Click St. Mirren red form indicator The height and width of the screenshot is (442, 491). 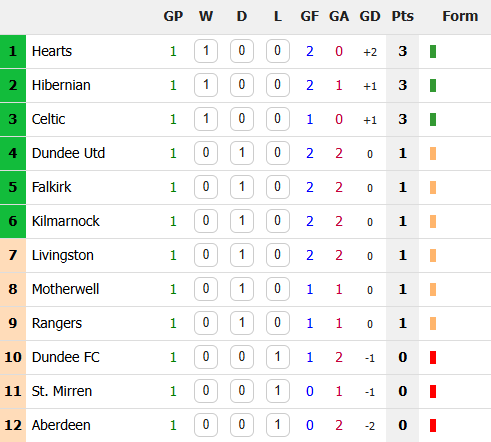point(433,391)
